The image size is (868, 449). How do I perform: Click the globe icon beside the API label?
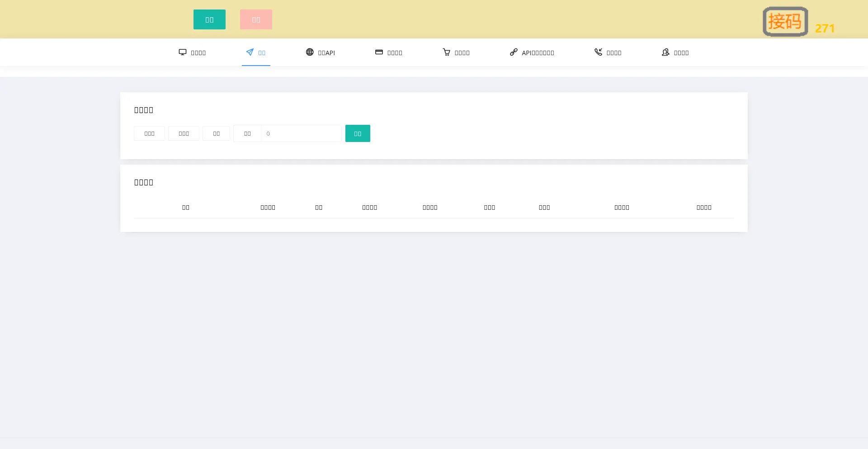click(x=310, y=52)
